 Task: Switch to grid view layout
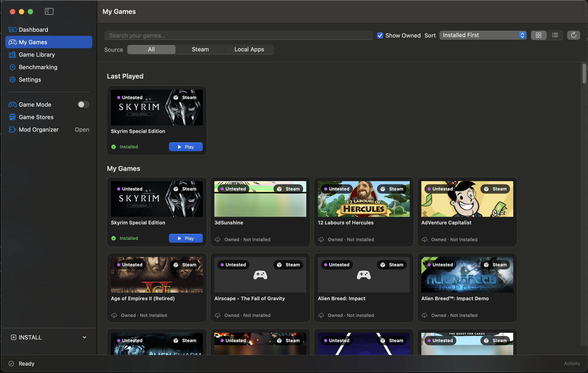pyautogui.click(x=538, y=35)
